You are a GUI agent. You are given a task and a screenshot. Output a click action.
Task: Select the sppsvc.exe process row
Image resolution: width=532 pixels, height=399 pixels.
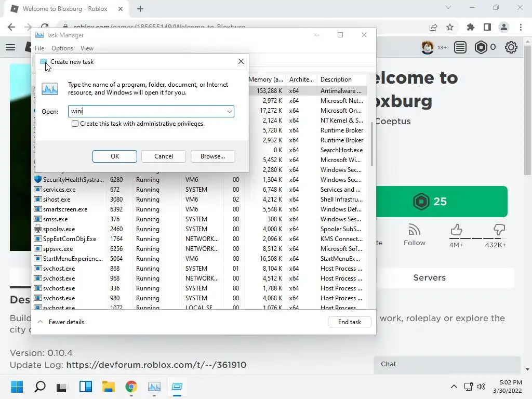[x=200, y=249]
